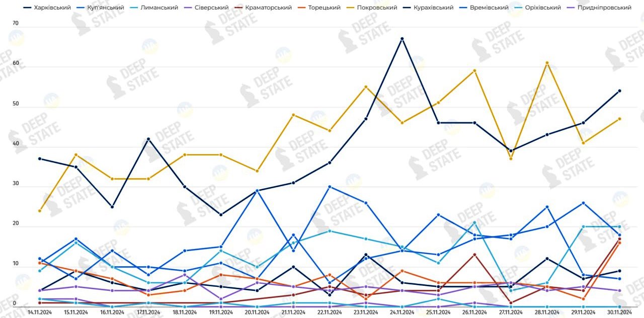Click the top navy point on 30.11.2024

(x=619, y=91)
